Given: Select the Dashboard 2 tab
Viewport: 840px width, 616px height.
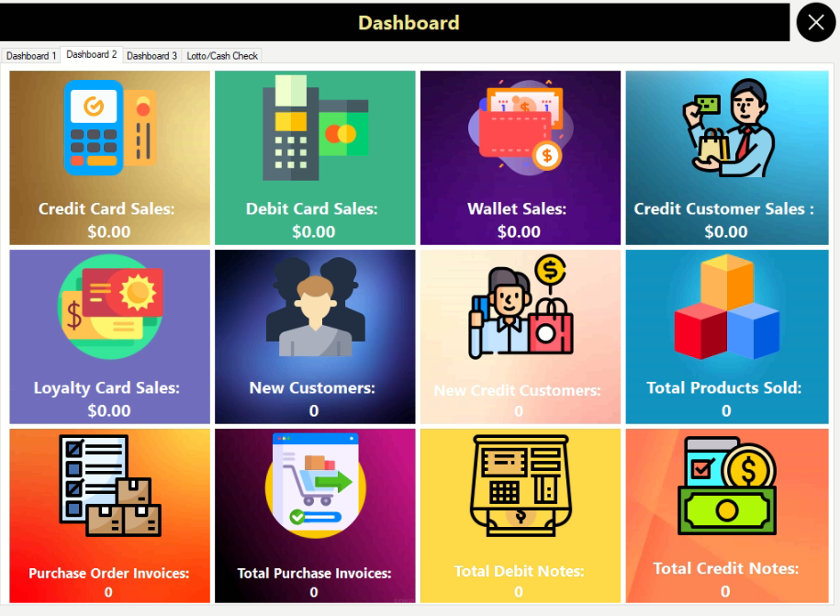Looking at the screenshot, I should tap(91, 55).
